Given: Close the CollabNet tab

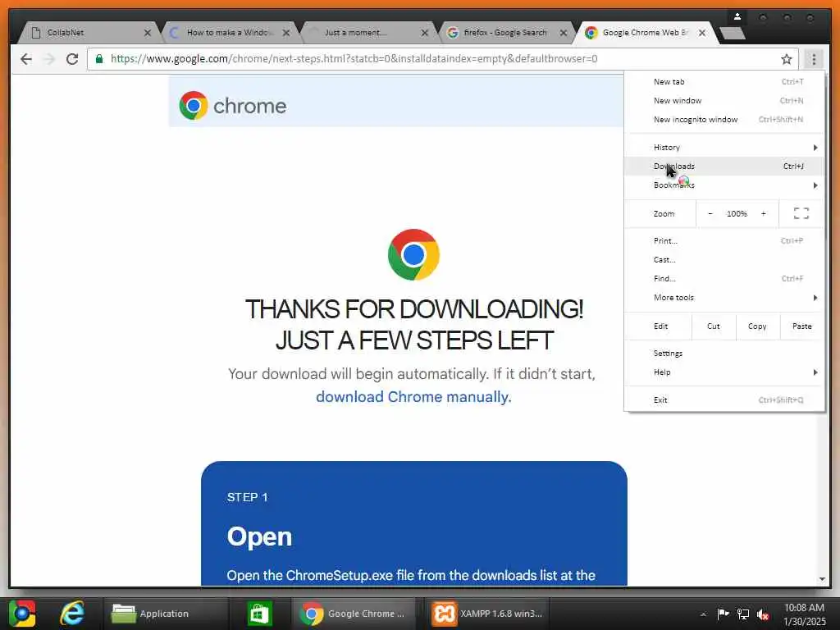Looking at the screenshot, I should pyautogui.click(x=148, y=33).
